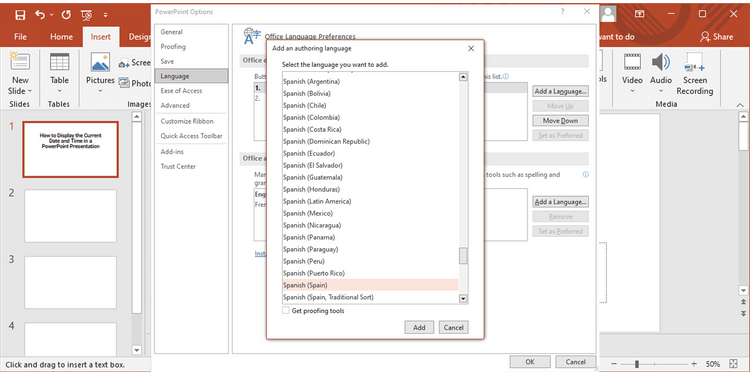Select Spanish (Spain) in the list

(370, 285)
